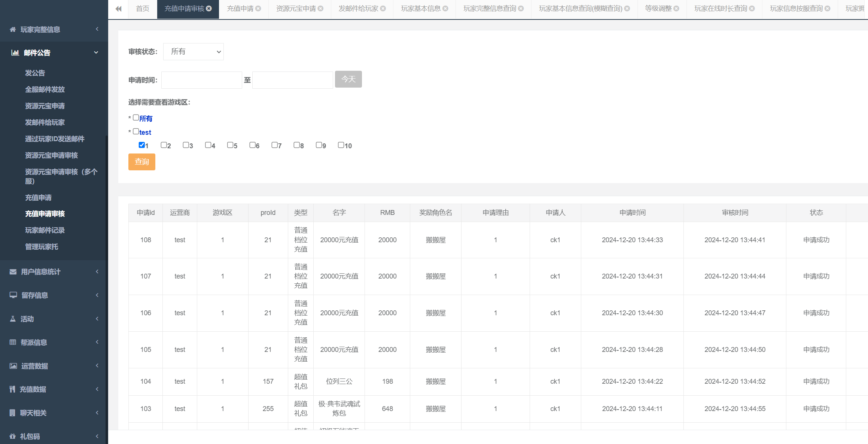Image resolution: width=868 pixels, height=444 pixels.
Task: Click the gift icon beside 礼包码
Action: (13, 436)
